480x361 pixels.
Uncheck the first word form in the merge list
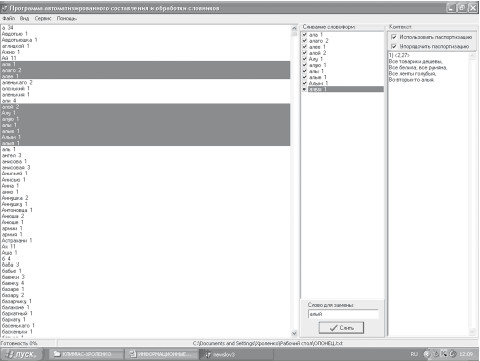click(305, 34)
